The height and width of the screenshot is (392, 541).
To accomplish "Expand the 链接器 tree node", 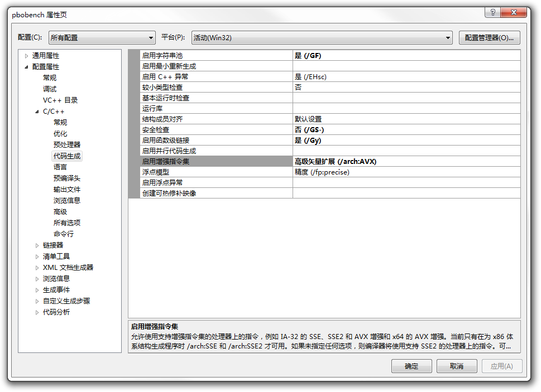I will [37, 245].
